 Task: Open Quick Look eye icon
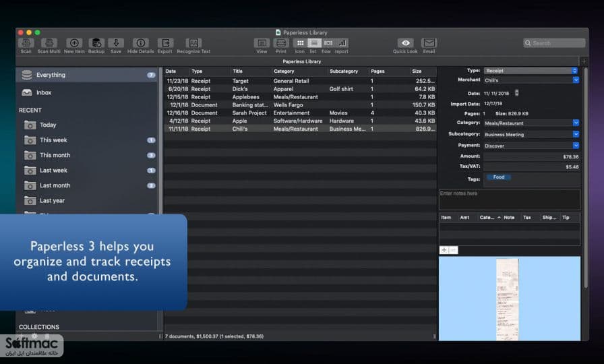pos(405,43)
